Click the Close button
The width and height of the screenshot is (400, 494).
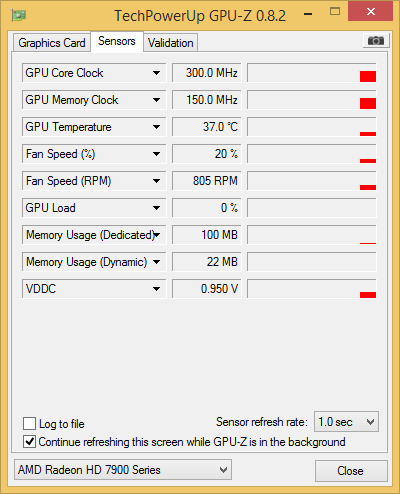(x=351, y=471)
